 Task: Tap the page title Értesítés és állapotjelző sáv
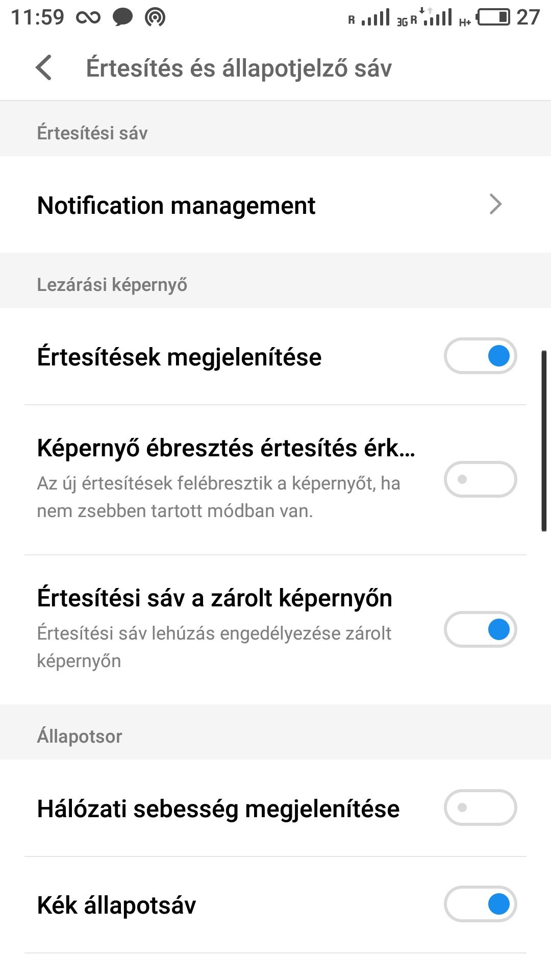(x=239, y=68)
